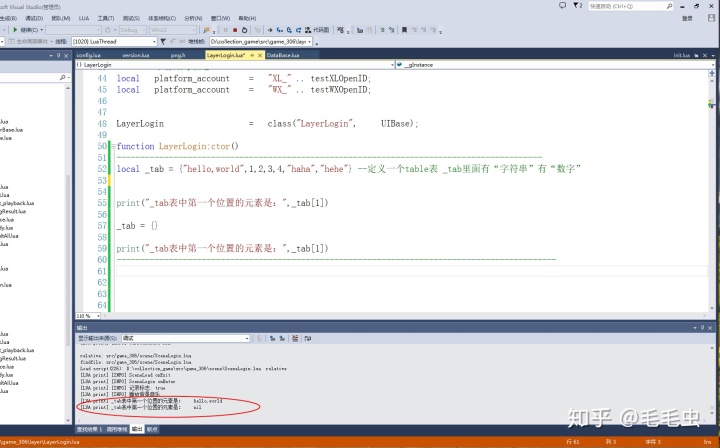Open the LayerLogin scope navigation dropdown
The width and height of the screenshot is (720, 448).
point(392,65)
